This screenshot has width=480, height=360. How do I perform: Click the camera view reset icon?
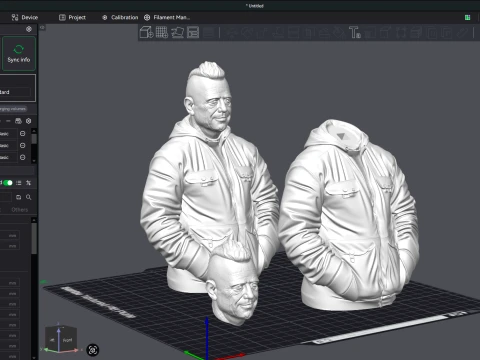93,350
